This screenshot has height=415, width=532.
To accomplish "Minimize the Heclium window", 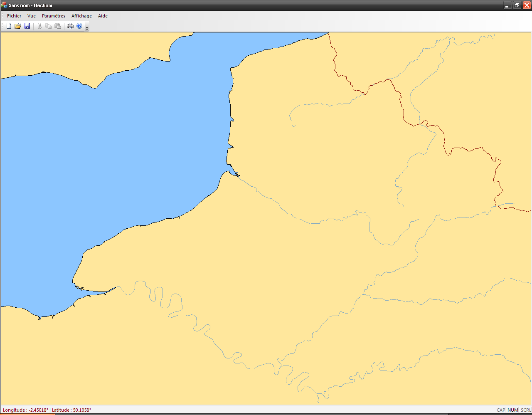I will coord(507,5).
